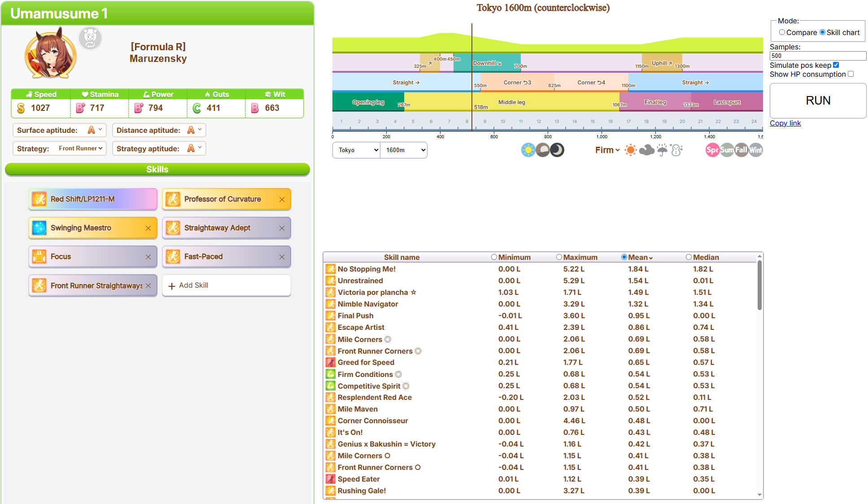Viewport: 868px width, 504px height.
Task: Select the Winter season icon
Action: [x=755, y=150]
